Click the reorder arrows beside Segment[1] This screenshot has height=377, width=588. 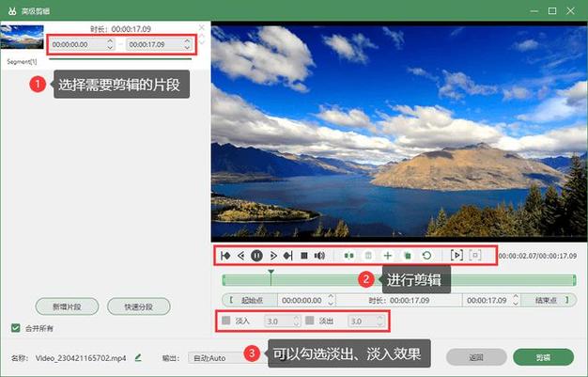click(202, 39)
